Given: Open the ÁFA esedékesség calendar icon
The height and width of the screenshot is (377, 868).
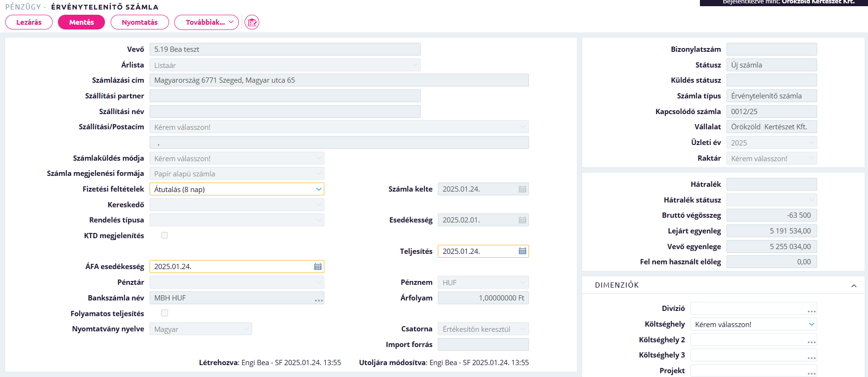Looking at the screenshot, I should (318, 267).
